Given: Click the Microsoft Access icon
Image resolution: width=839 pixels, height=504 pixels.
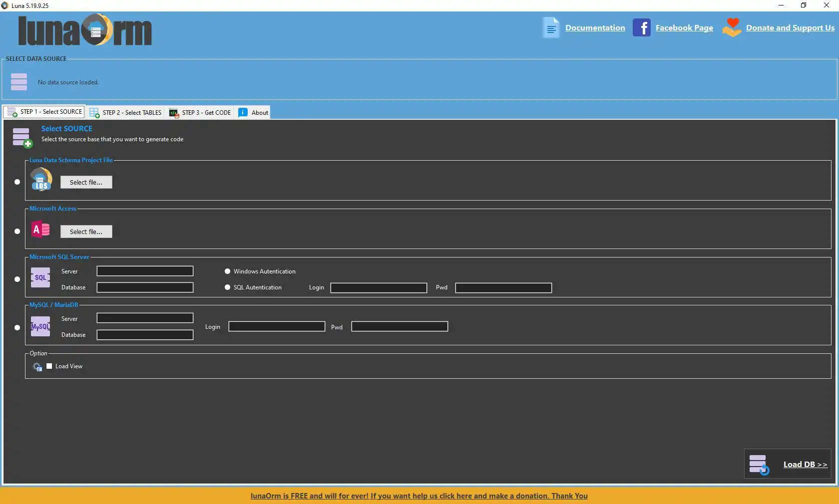Looking at the screenshot, I should click(40, 230).
